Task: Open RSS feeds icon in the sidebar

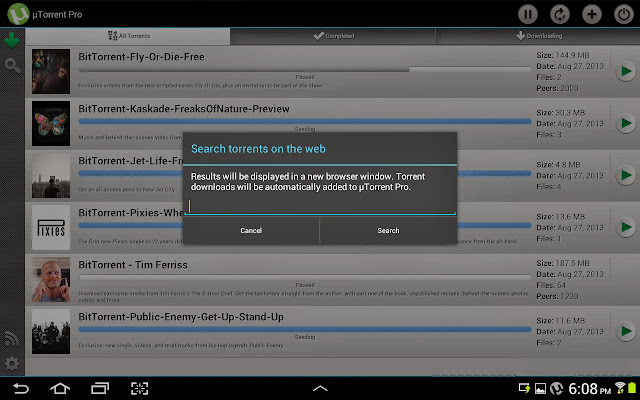Action: [x=12, y=339]
